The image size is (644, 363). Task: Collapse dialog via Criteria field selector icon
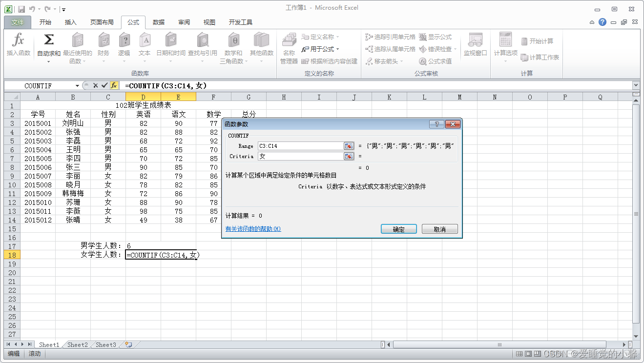tap(349, 156)
